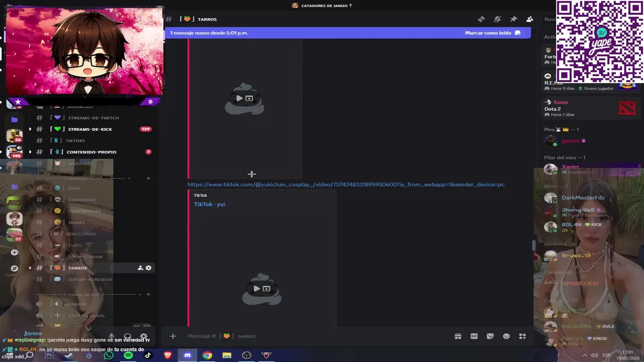Collapse the CANAL DE VOZ category chevron

point(140,294)
